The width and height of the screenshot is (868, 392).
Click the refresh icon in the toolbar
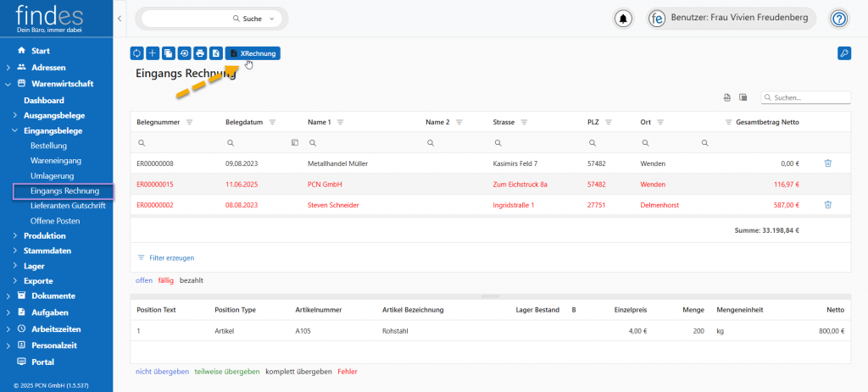pyautogui.click(x=137, y=53)
